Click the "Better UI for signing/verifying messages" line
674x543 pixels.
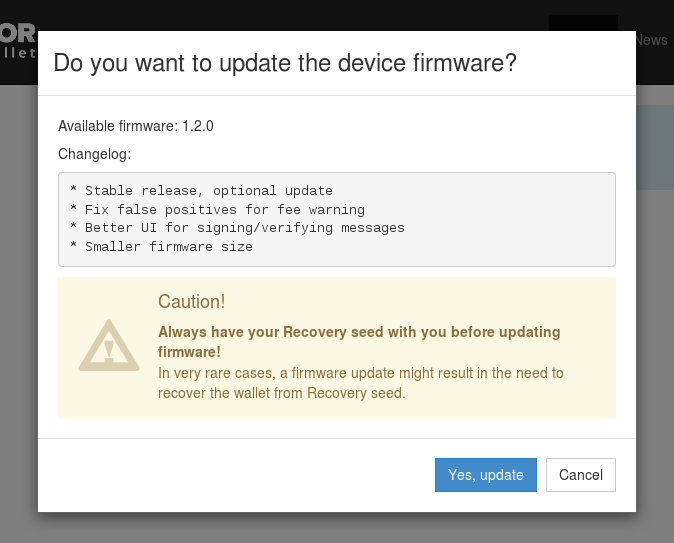237,228
